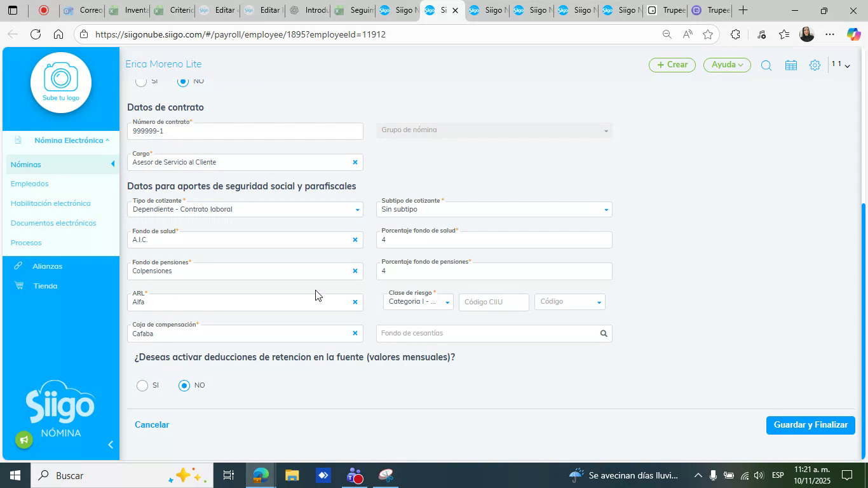Open the taskbar weather widget
This screenshot has width=868, height=488.
coord(624,475)
